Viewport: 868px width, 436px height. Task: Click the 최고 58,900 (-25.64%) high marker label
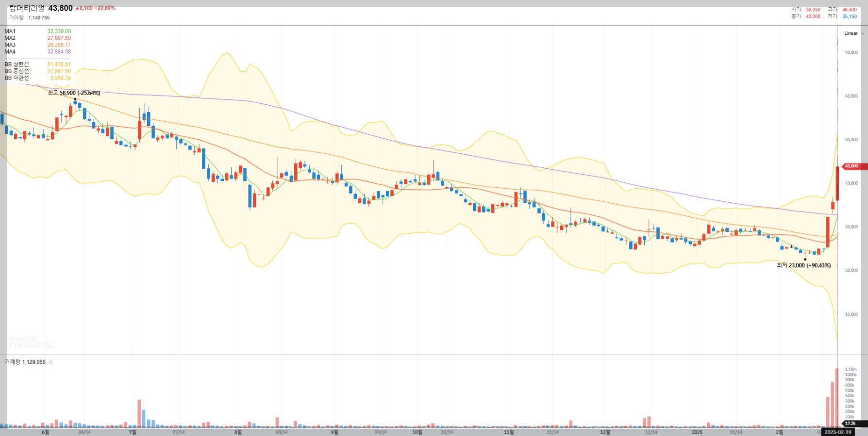click(x=74, y=93)
